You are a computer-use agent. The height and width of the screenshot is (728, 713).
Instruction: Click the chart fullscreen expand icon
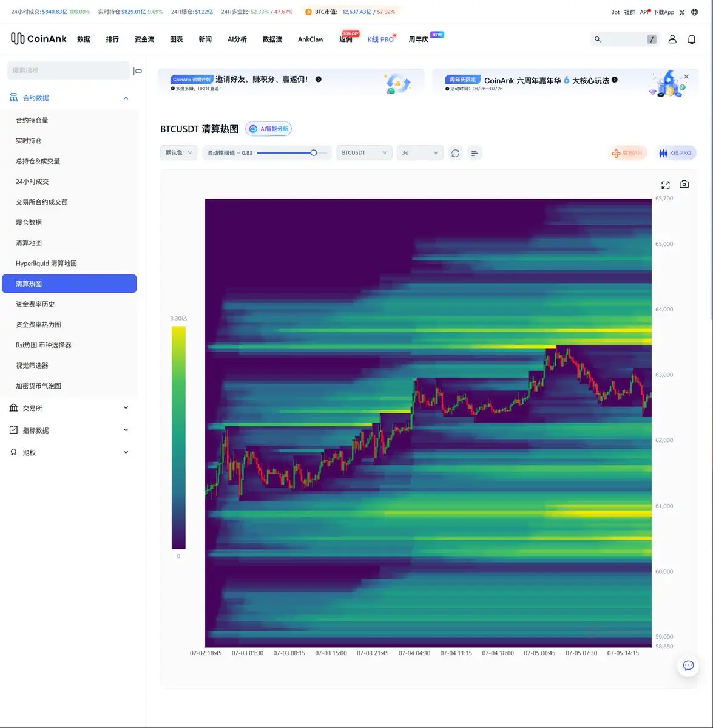click(665, 185)
